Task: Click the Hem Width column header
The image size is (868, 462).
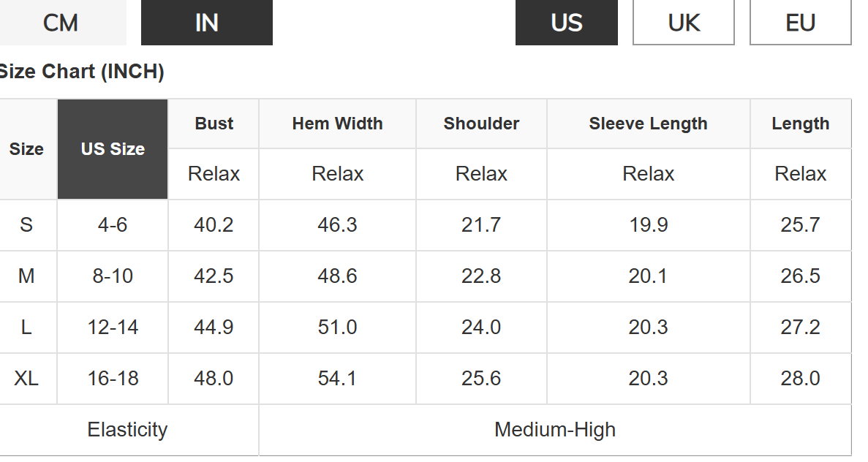Action: click(337, 124)
